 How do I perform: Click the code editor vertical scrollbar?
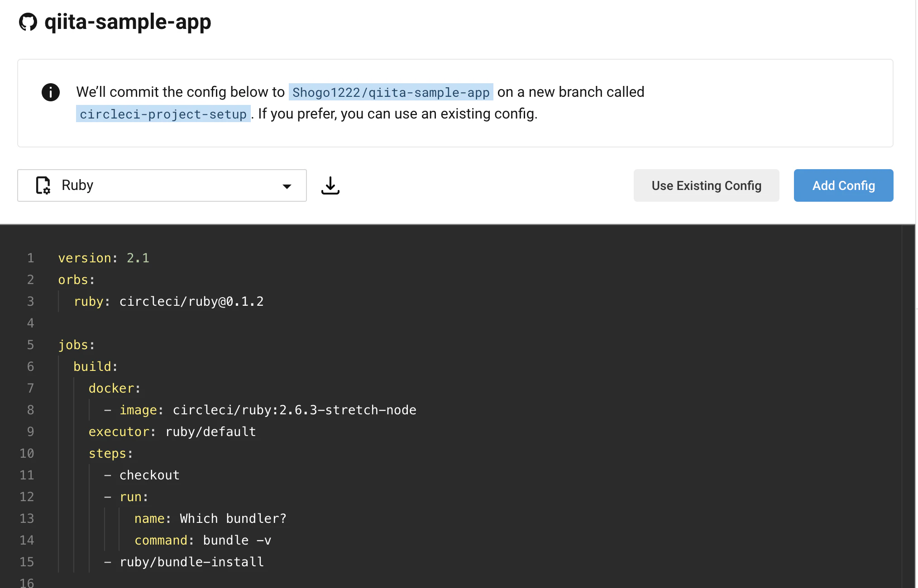pos(908,406)
